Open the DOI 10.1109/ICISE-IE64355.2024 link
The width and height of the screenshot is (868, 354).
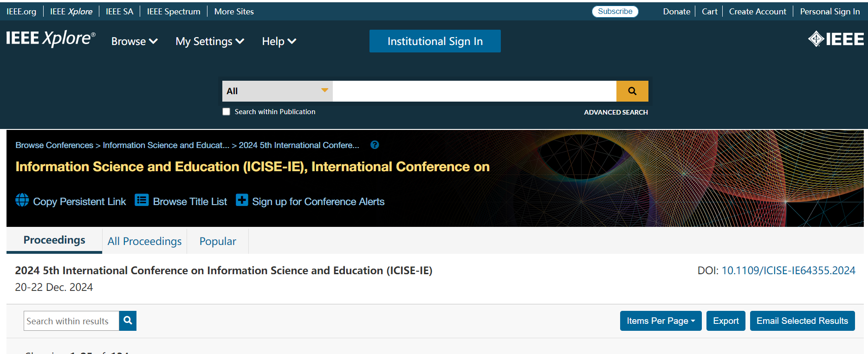coord(788,270)
